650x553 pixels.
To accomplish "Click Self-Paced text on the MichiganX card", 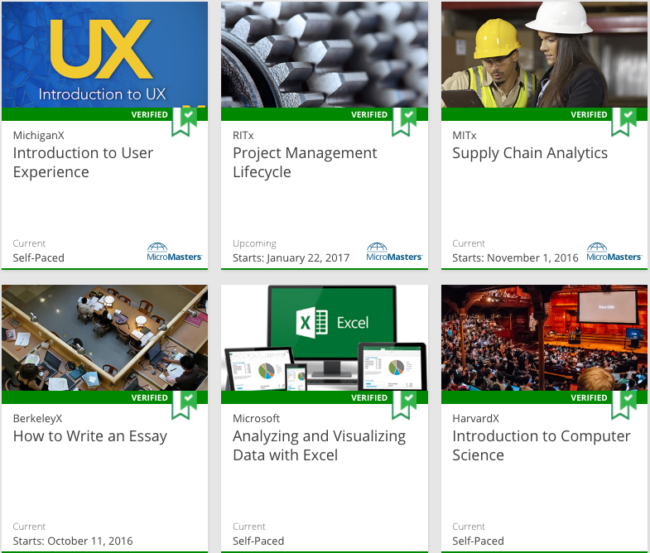I will point(39,258).
